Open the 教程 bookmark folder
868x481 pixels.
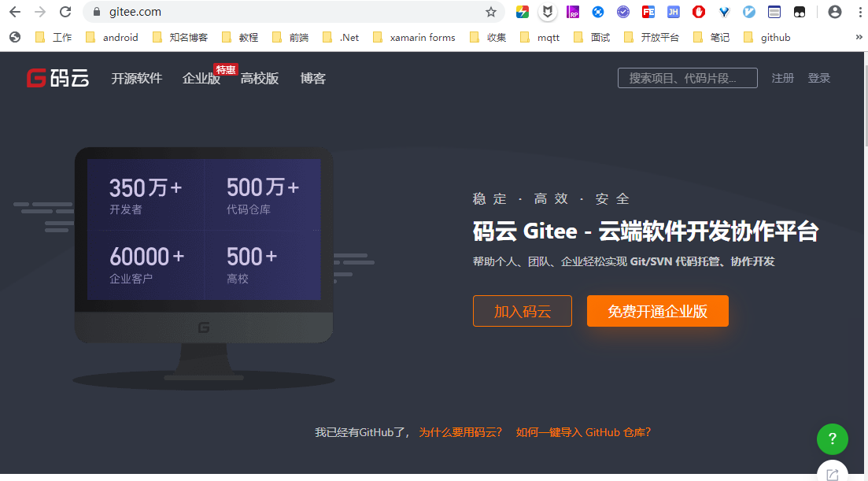[240, 37]
